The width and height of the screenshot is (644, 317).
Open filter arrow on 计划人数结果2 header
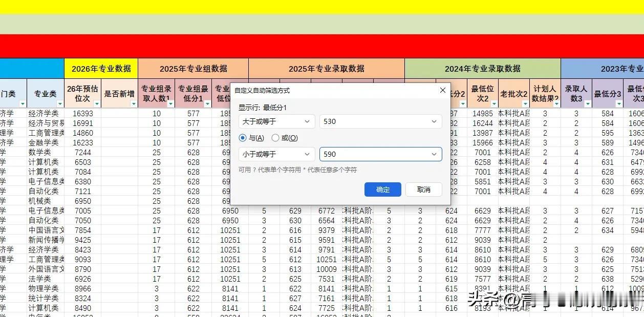click(556, 104)
